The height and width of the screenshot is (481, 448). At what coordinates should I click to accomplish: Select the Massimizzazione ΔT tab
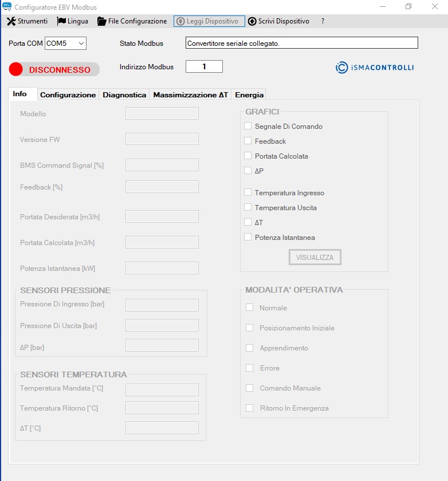click(x=190, y=95)
